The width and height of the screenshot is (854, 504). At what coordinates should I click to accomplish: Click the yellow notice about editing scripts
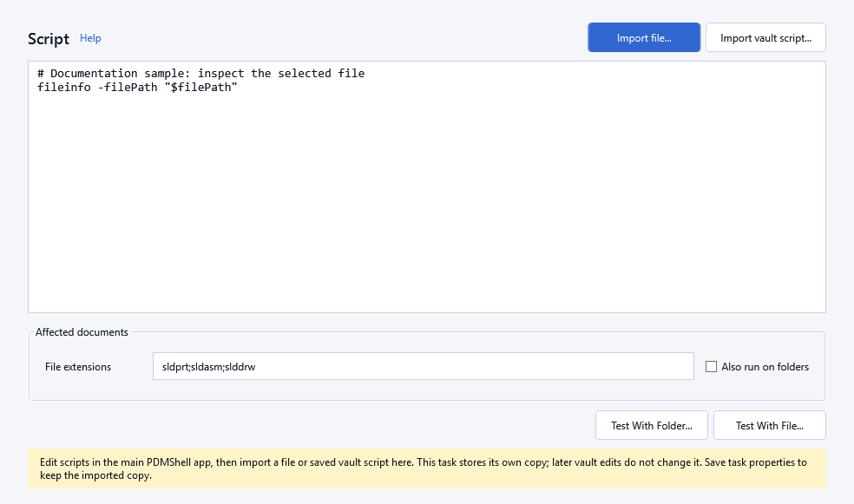pyautogui.click(x=427, y=468)
